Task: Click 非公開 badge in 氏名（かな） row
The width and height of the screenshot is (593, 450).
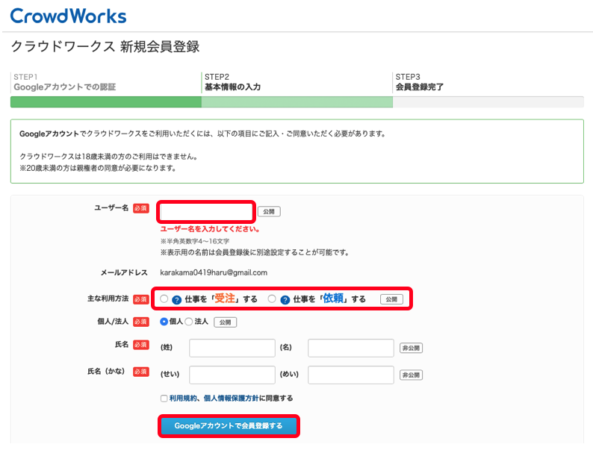Action: [411, 375]
